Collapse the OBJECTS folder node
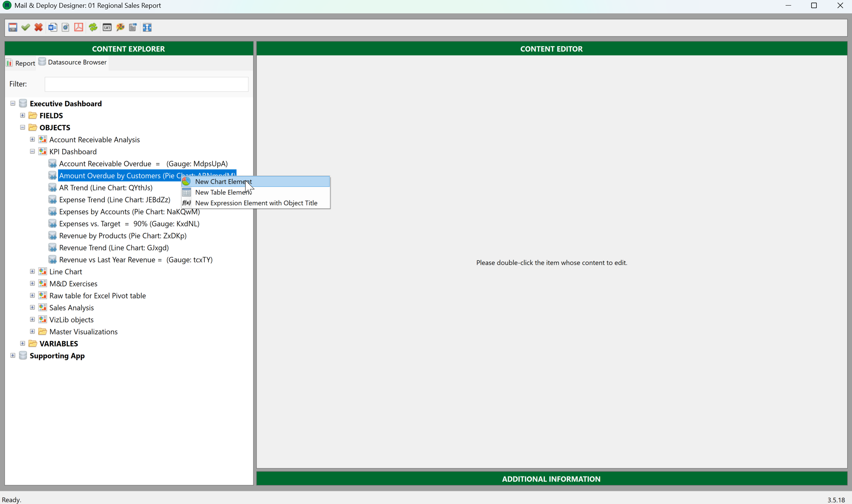The width and height of the screenshot is (852, 504). coord(23,127)
